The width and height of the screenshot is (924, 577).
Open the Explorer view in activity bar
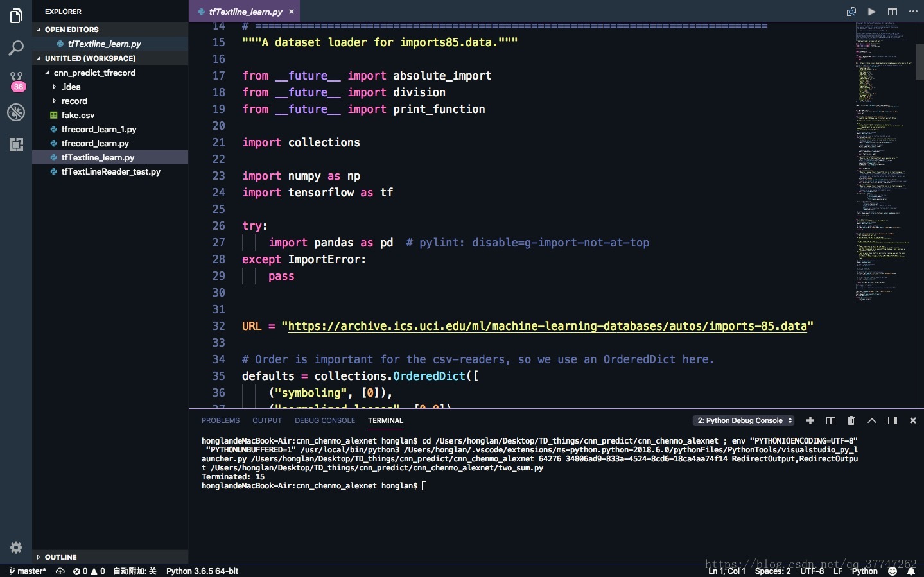click(16, 16)
